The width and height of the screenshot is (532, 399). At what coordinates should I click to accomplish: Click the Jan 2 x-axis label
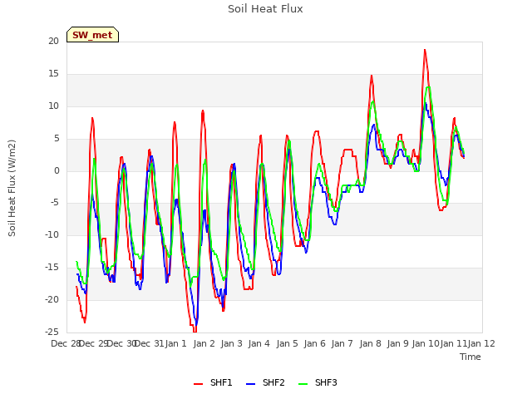[204, 343]
